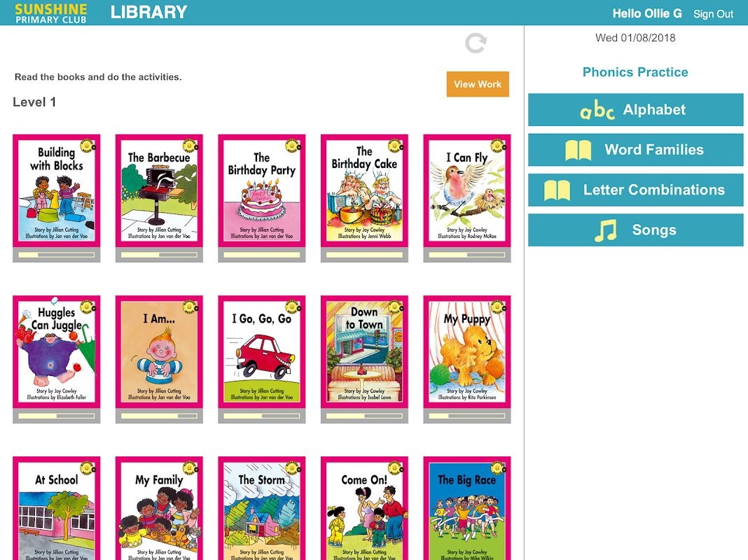748x560 pixels.
Task: Click progress bar under I Am...
Action: (159, 416)
